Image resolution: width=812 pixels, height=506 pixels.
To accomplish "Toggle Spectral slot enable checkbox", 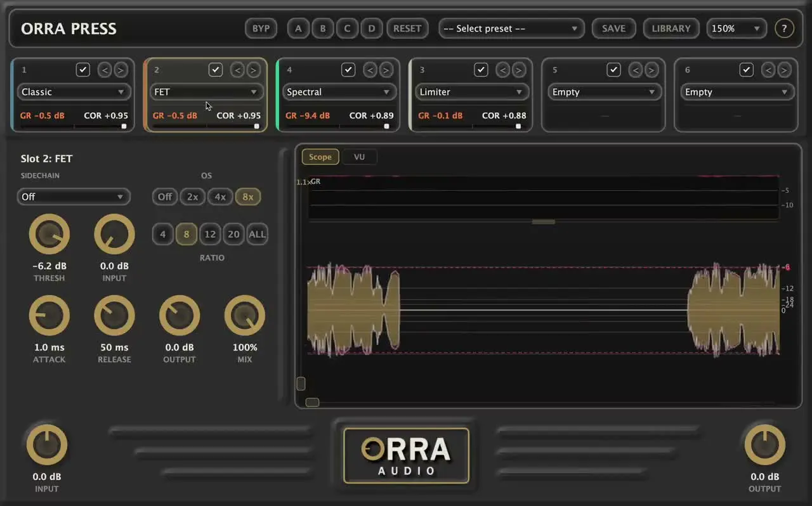I will tap(348, 70).
